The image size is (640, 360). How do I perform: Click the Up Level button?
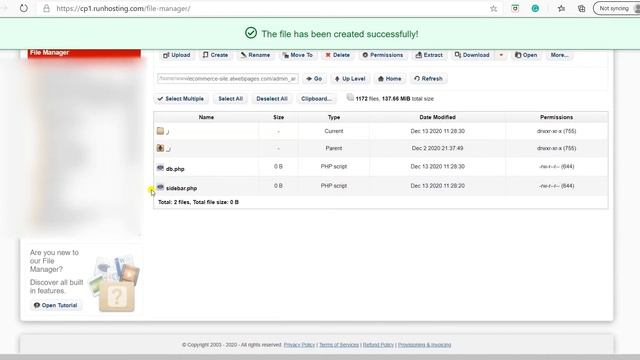click(350, 79)
